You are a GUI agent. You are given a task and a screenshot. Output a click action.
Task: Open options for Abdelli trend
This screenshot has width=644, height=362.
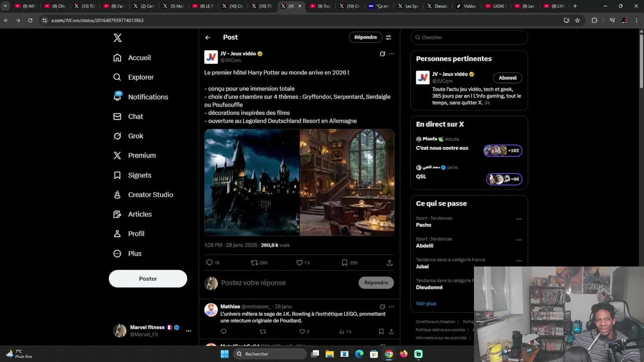519,240
